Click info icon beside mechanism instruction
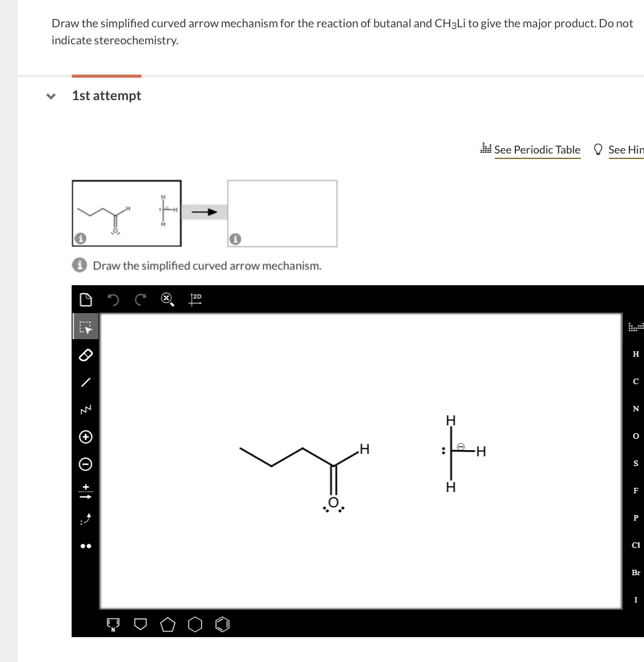The width and height of the screenshot is (644, 662). point(80,265)
